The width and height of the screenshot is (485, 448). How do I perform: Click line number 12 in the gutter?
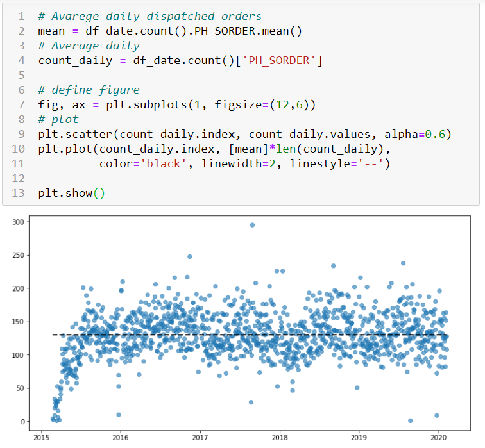[x=18, y=179]
